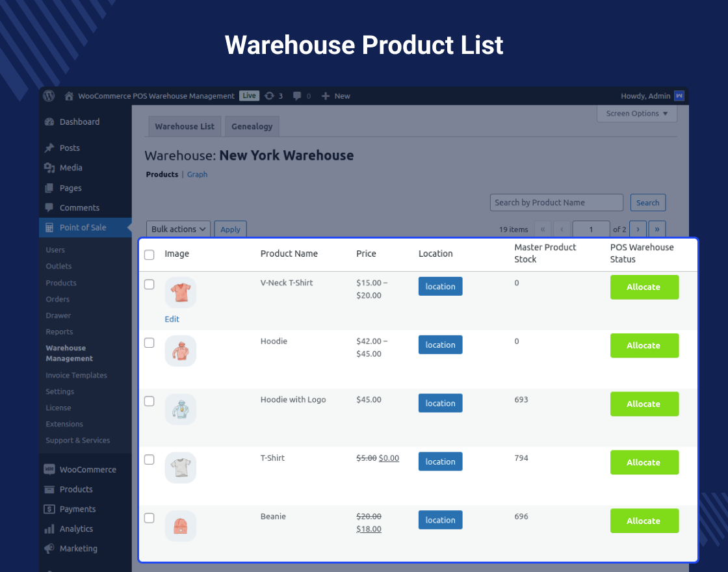Check the checkbox next to Hoodie
This screenshot has height=572, width=728.
[x=149, y=341]
